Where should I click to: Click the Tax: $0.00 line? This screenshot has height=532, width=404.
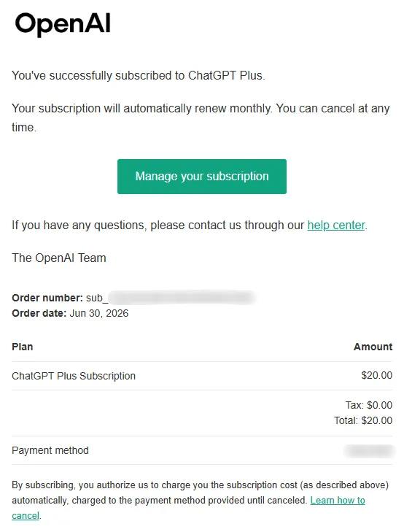pos(369,405)
